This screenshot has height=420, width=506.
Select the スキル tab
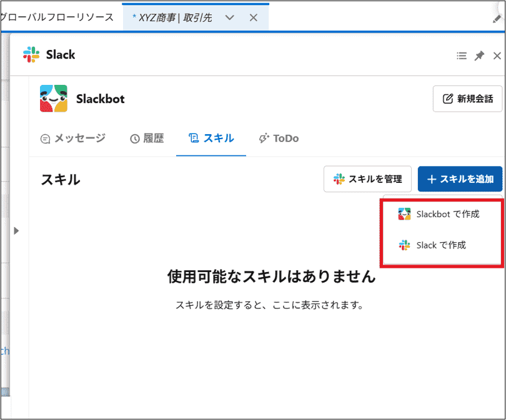[211, 139]
